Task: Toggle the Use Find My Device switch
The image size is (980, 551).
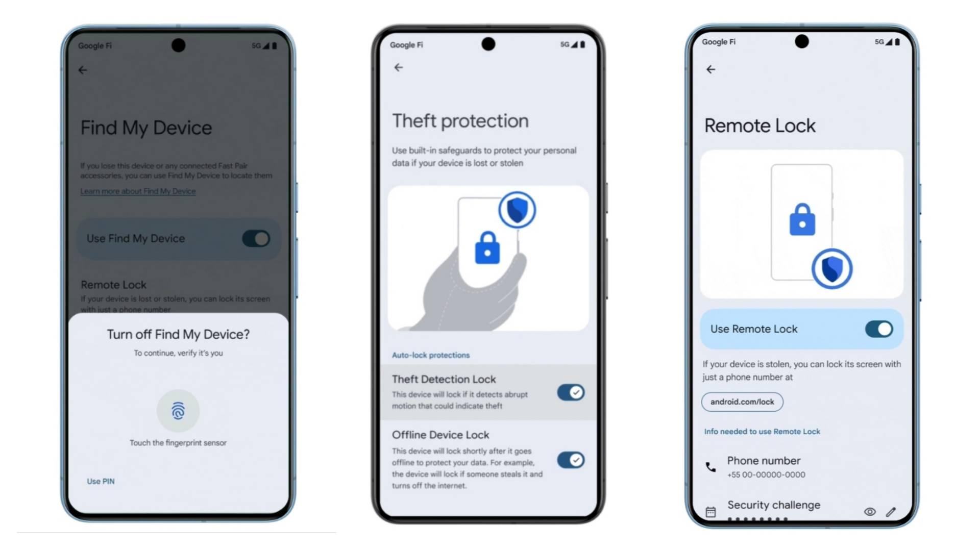Action: pos(258,238)
